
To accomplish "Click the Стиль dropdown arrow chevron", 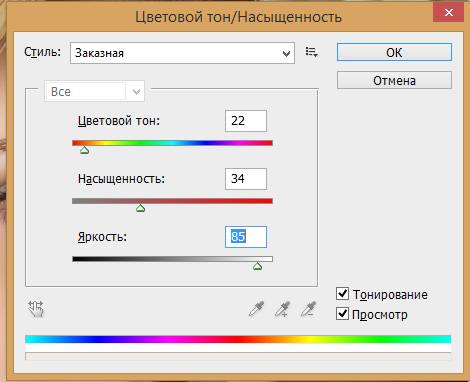I will (286, 54).
